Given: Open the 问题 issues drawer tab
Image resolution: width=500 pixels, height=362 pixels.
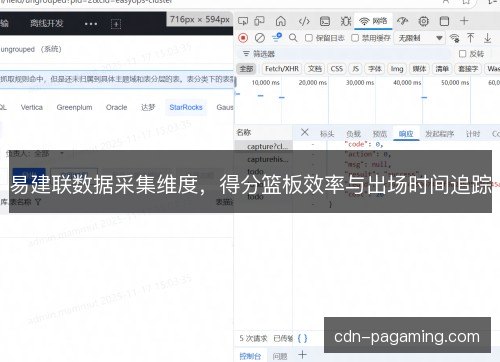Looking at the screenshot, I should tap(280, 356).
